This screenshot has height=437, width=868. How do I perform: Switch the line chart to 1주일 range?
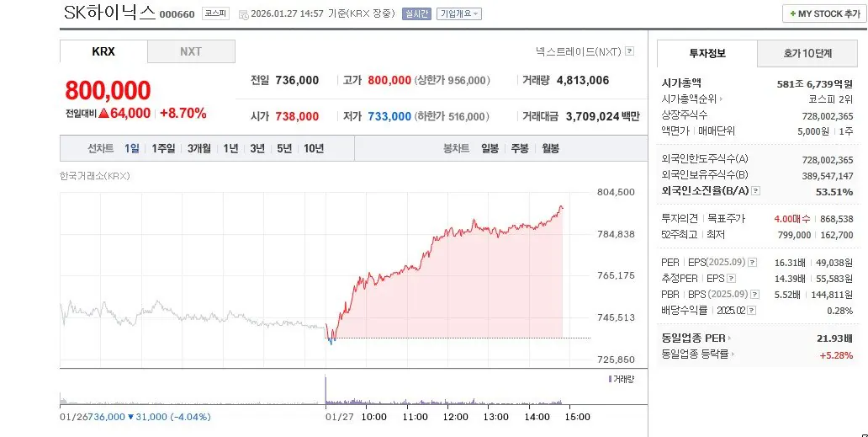pos(163,149)
